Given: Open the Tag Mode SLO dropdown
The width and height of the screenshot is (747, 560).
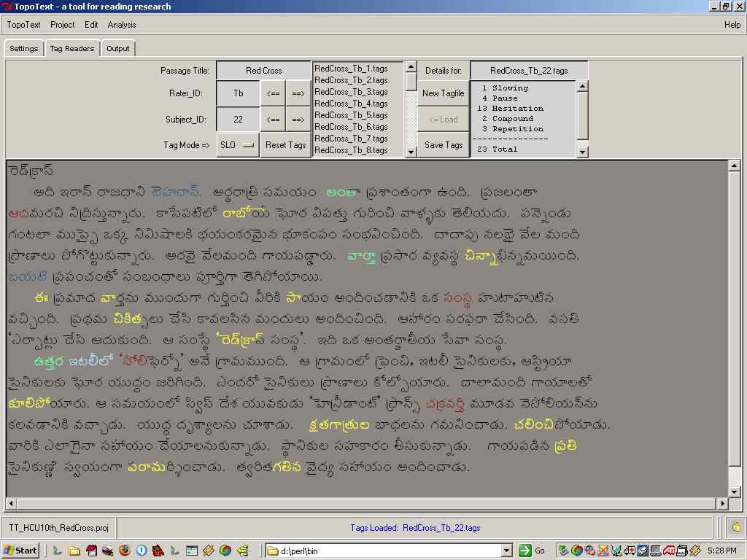Looking at the screenshot, I should [x=238, y=145].
